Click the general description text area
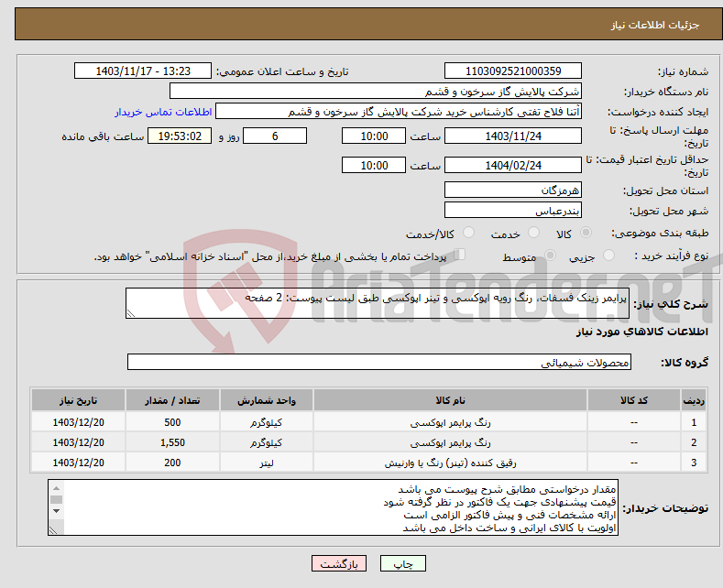 (378, 303)
